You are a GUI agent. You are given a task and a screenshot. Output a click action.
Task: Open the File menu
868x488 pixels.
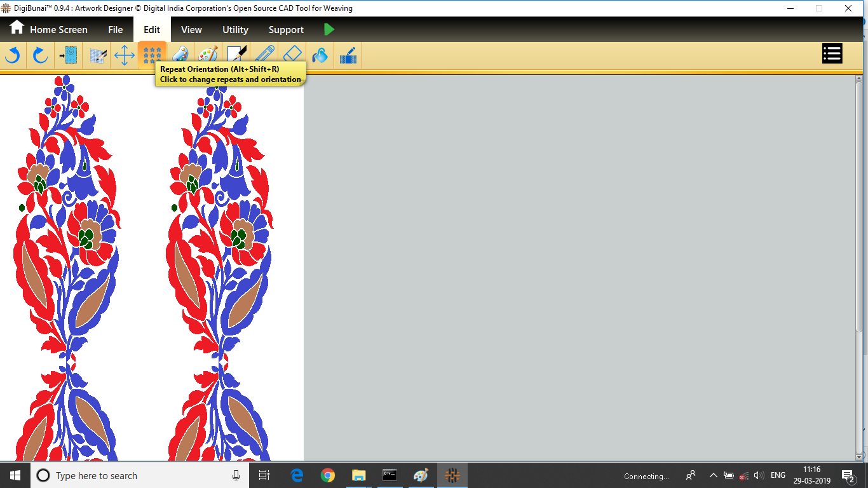pyautogui.click(x=115, y=30)
